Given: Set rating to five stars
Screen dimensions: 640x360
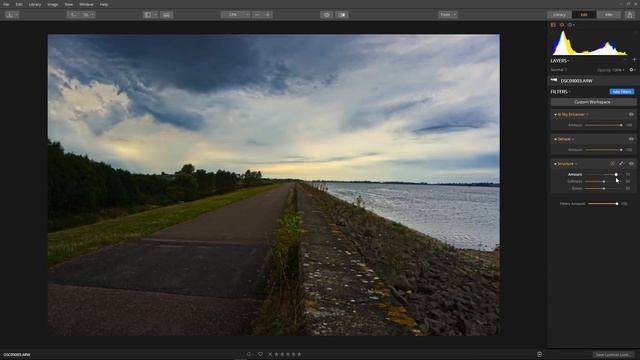Looking at the screenshot, I should click(x=299, y=354).
